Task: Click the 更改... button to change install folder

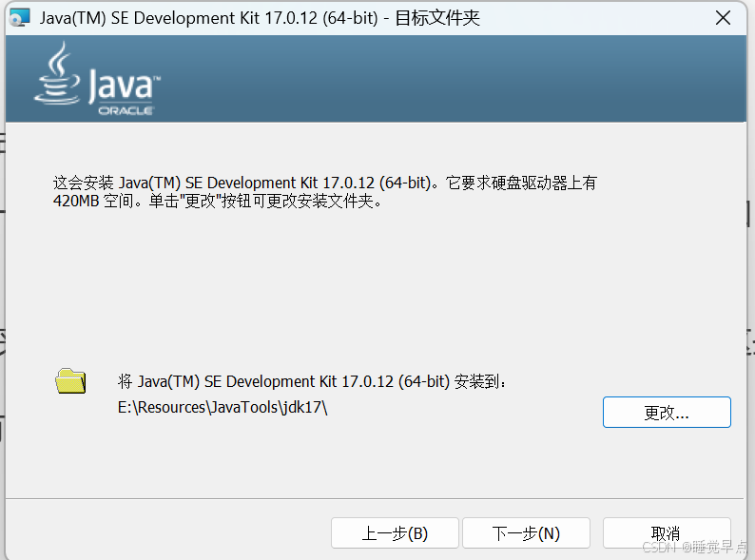Action: point(667,413)
